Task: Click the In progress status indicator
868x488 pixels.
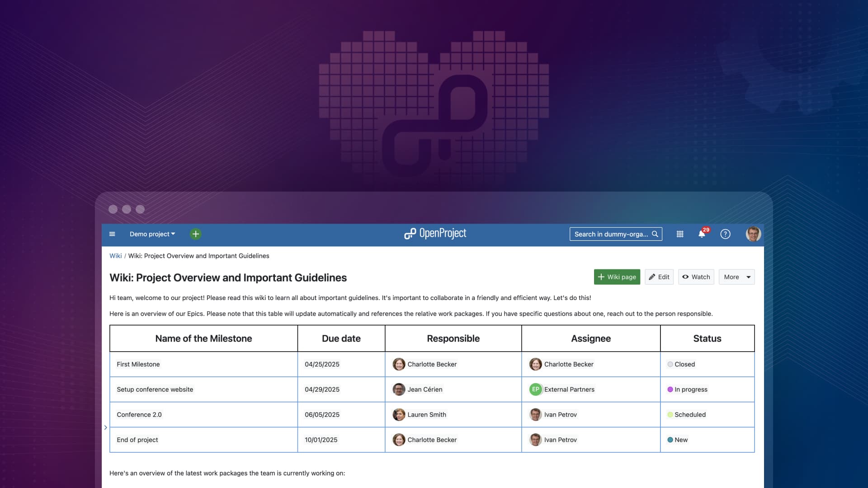Action: tap(687, 389)
